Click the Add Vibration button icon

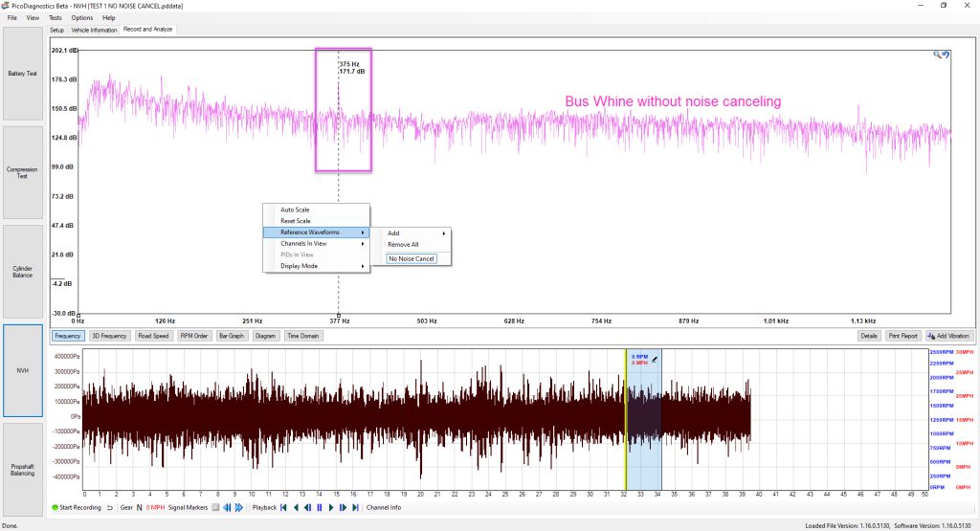coord(931,336)
